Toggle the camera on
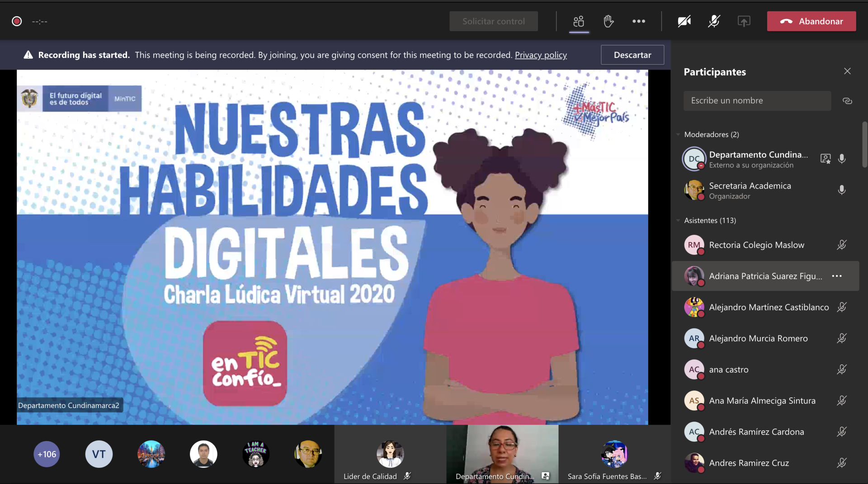The width and height of the screenshot is (868, 484). [x=684, y=21]
